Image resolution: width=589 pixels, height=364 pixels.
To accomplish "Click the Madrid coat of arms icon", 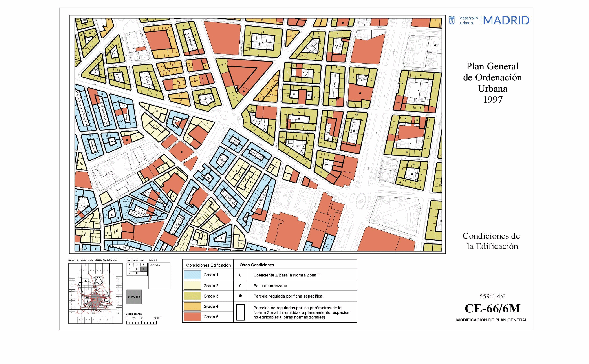I will click(452, 20).
